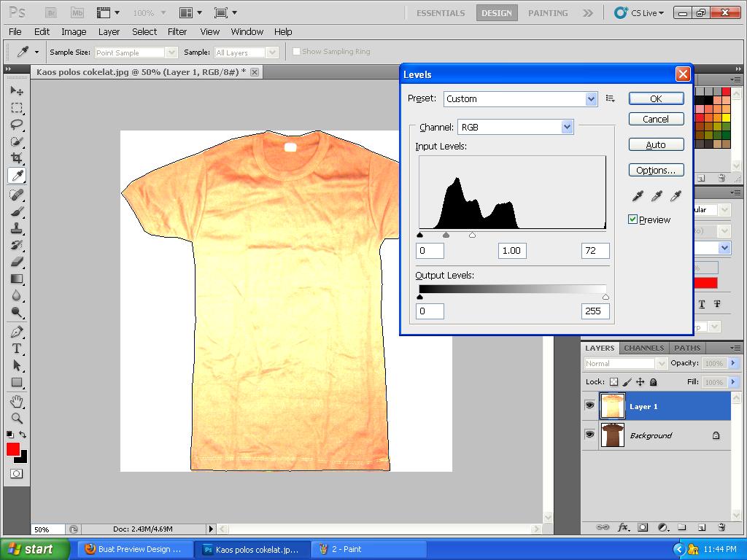Click the black point eyedropper in Levels
747x560 pixels.
tap(638, 195)
